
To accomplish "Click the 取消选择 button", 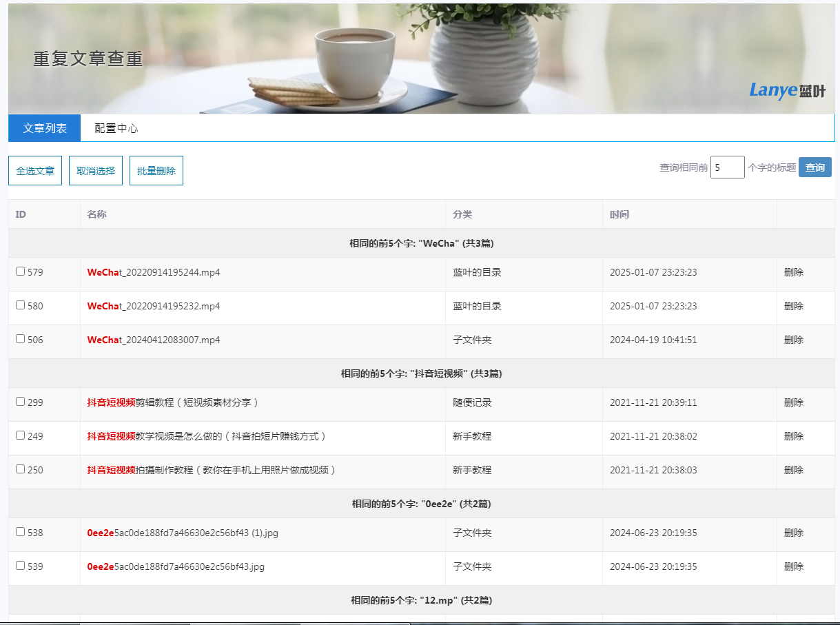I will pos(96,171).
